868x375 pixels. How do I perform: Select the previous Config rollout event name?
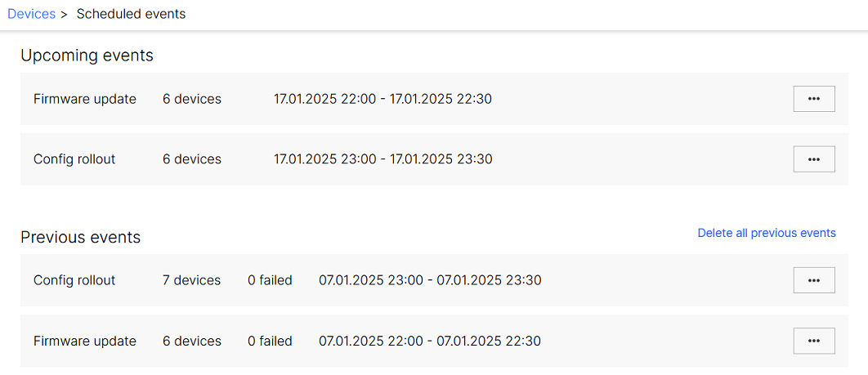74,280
